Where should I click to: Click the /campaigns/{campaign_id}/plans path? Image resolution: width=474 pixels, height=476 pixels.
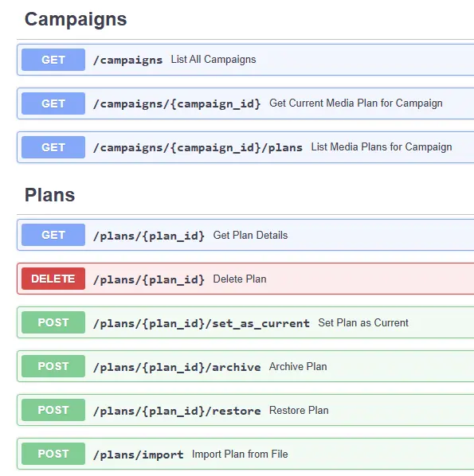[x=198, y=147]
